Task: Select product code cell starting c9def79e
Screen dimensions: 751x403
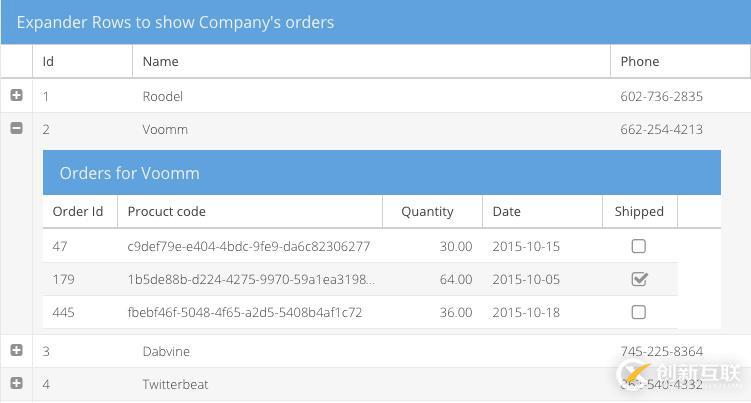Action: (249, 246)
